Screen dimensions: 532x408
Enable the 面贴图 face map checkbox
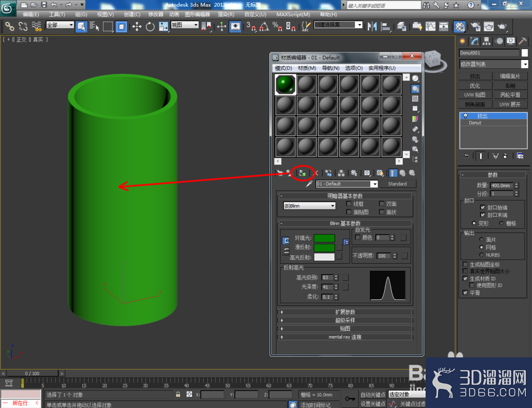pyautogui.click(x=349, y=212)
